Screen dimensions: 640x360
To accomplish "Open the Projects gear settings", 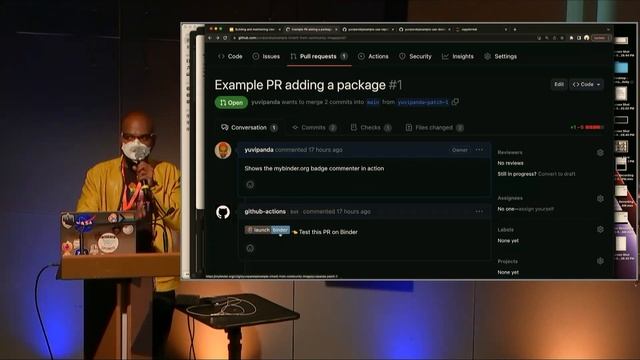I will 600,261.
